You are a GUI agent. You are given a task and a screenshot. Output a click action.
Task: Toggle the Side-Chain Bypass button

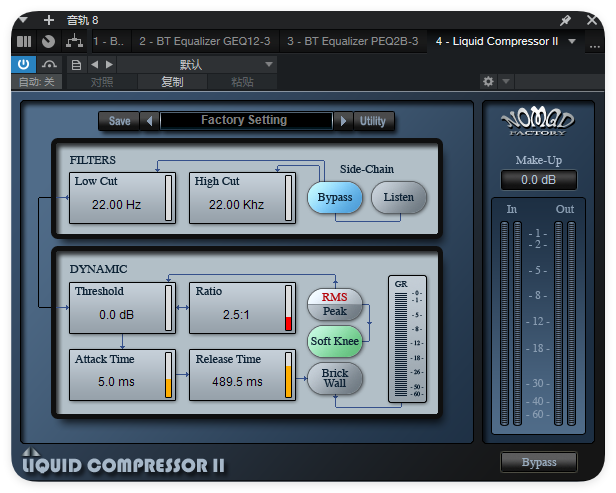pyautogui.click(x=335, y=197)
